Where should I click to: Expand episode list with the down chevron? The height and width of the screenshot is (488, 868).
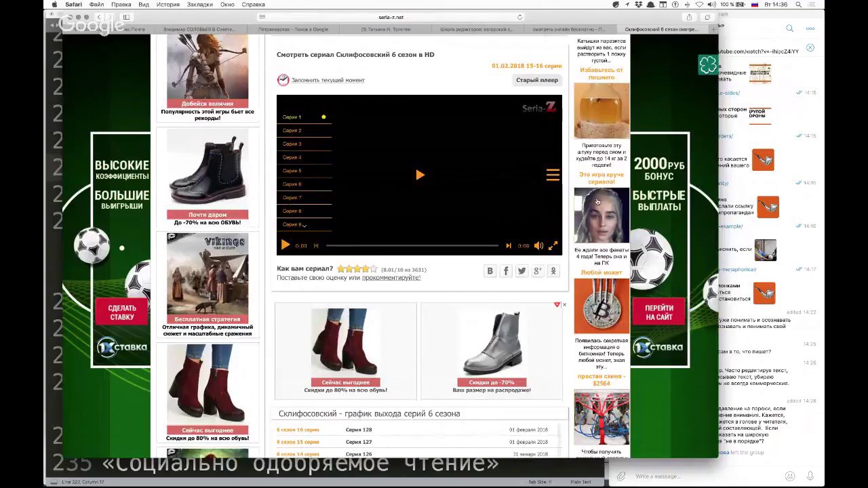[x=304, y=226]
